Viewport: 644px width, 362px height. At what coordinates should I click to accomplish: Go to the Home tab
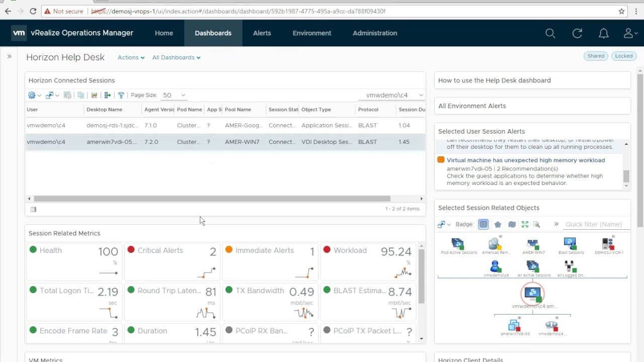coord(164,33)
